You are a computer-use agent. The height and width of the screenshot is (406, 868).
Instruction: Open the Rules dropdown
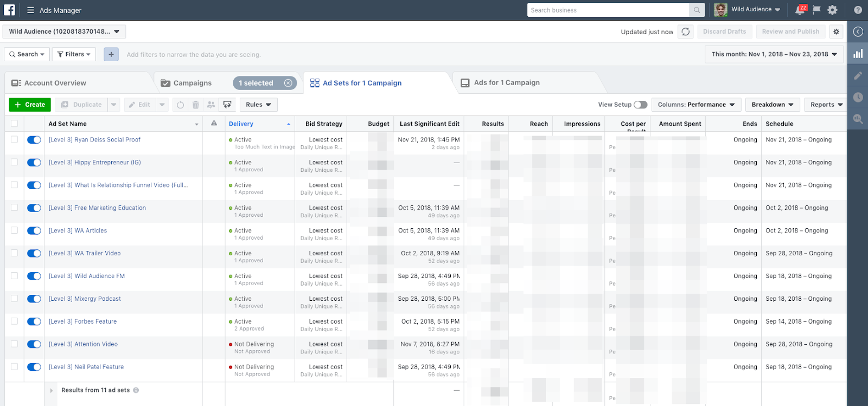point(258,105)
